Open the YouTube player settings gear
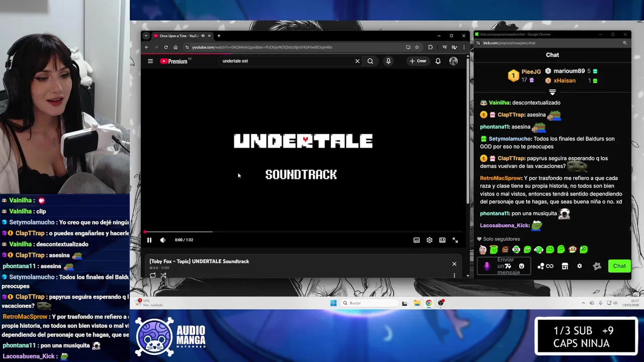This screenshot has height=362, width=644. coord(429,240)
